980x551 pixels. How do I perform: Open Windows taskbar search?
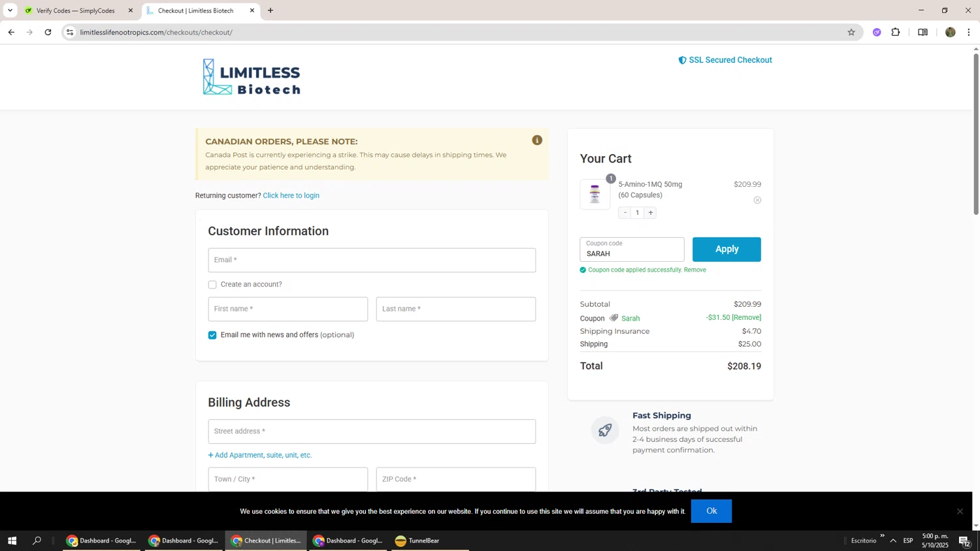pyautogui.click(x=37, y=541)
